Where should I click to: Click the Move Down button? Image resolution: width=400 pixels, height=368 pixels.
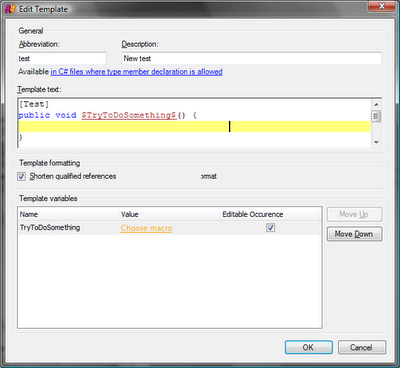(x=354, y=234)
